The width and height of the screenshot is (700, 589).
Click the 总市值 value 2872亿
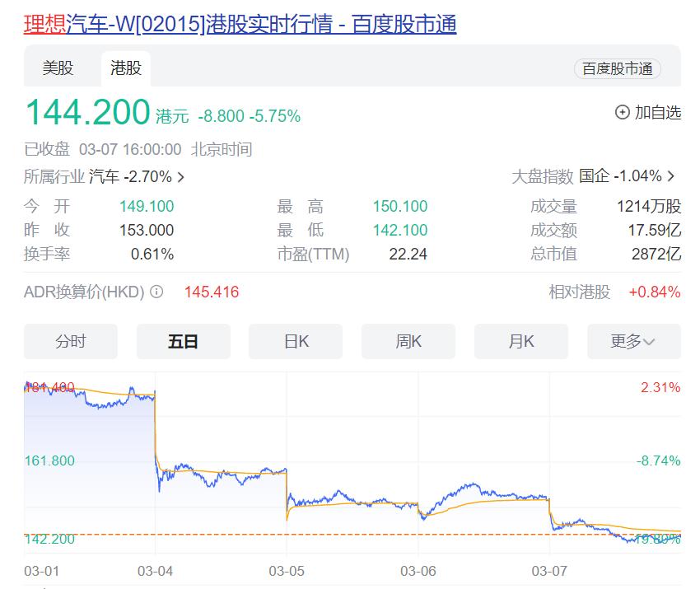click(x=656, y=254)
